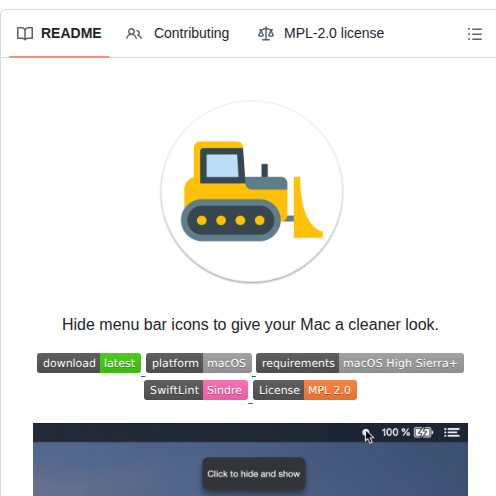The image size is (496, 496).
Task: Open requirements macOS High Sierra+ badge
Action: [360, 363]
